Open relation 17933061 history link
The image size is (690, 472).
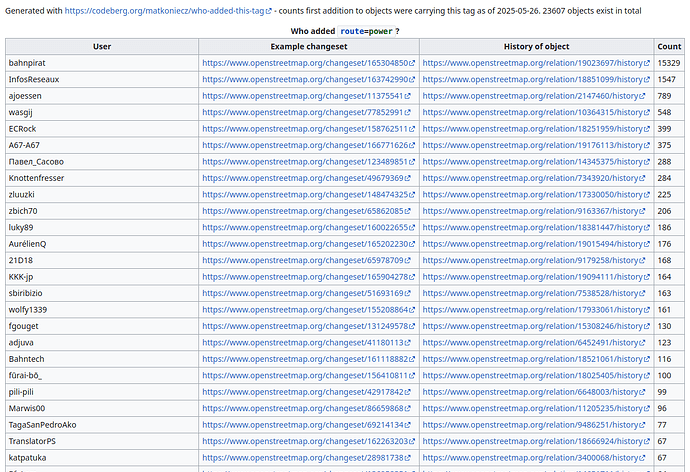point(536,310)
